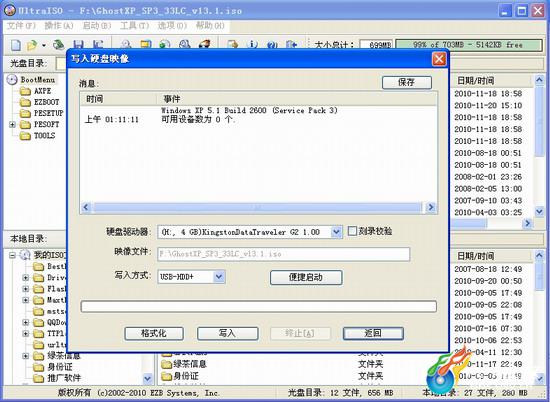Viewport: 550px width, 402px height.
Task: Click the Help question-mark toolbar icon
Action: (x=272, y=44)
